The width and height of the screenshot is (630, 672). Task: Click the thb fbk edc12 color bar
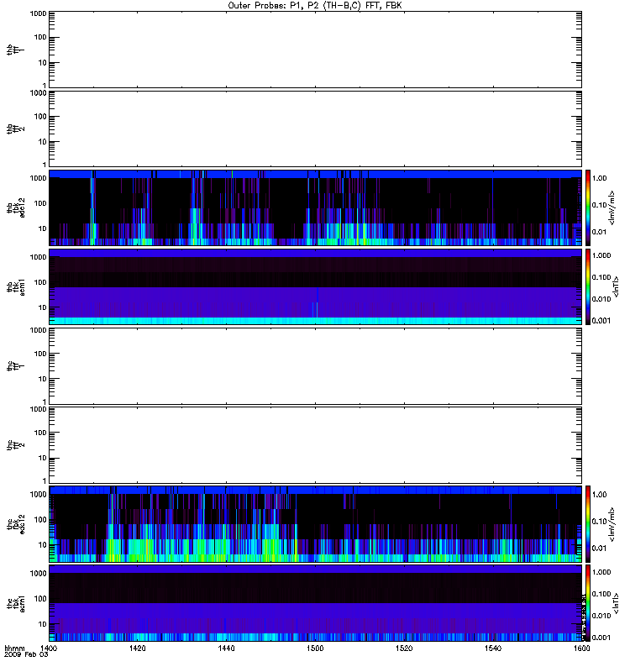588,207
